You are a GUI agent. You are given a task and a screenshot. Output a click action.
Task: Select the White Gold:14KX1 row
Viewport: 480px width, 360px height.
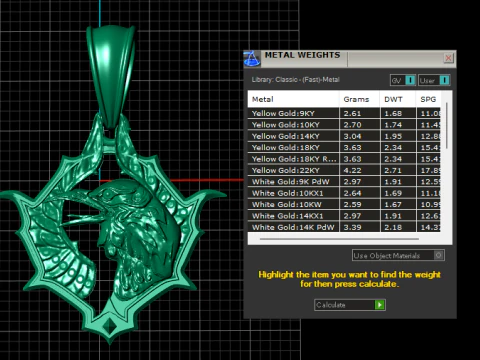[344, 216]
